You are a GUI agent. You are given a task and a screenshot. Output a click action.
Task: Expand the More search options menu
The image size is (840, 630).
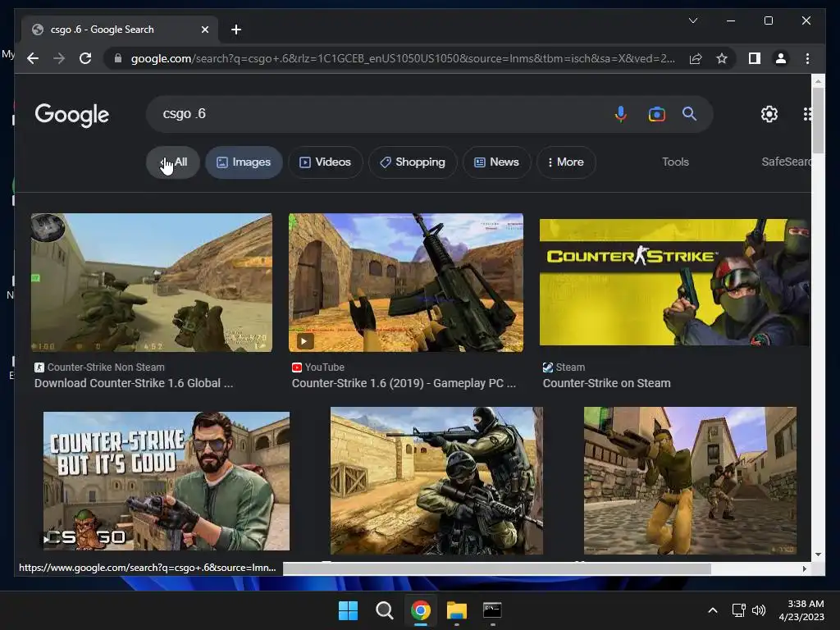pos(566,162)
